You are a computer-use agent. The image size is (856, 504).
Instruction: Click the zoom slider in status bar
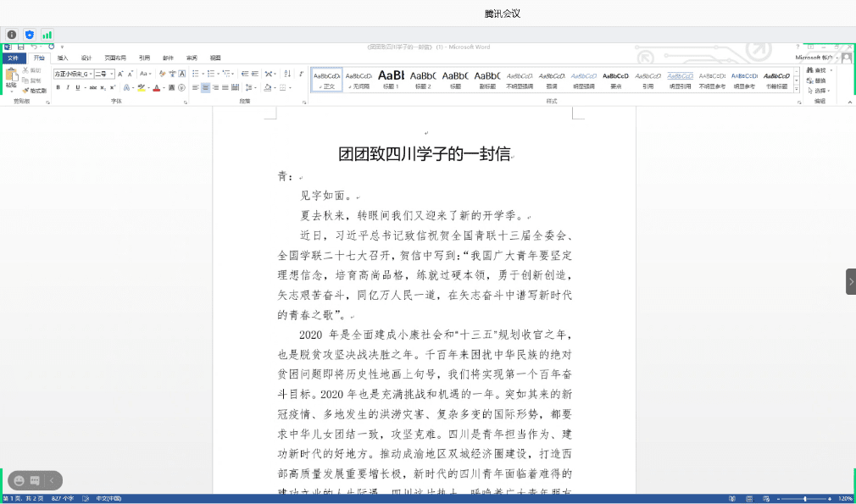(805, 499)
